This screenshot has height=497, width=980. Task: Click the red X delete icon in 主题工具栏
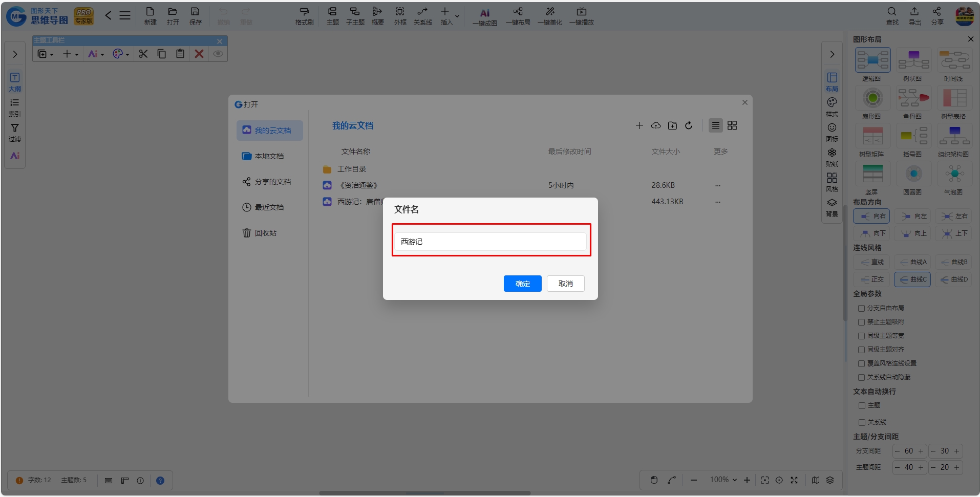(x=199, y=54)
